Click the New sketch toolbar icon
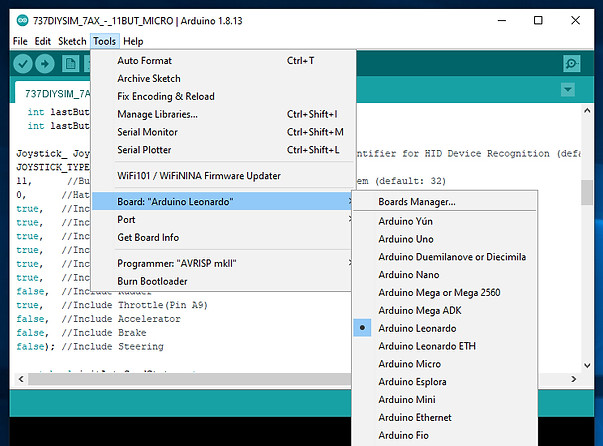This screenshot has width=603, height=446. pos(70,64)
